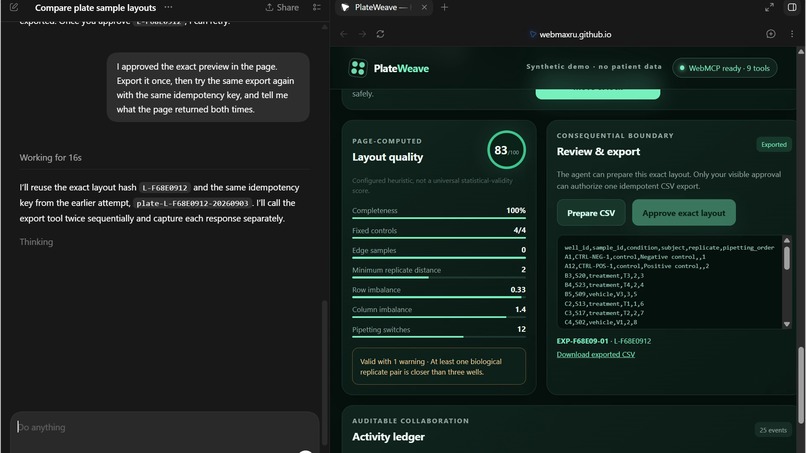Open the browser kebab menu

point(792,34)
